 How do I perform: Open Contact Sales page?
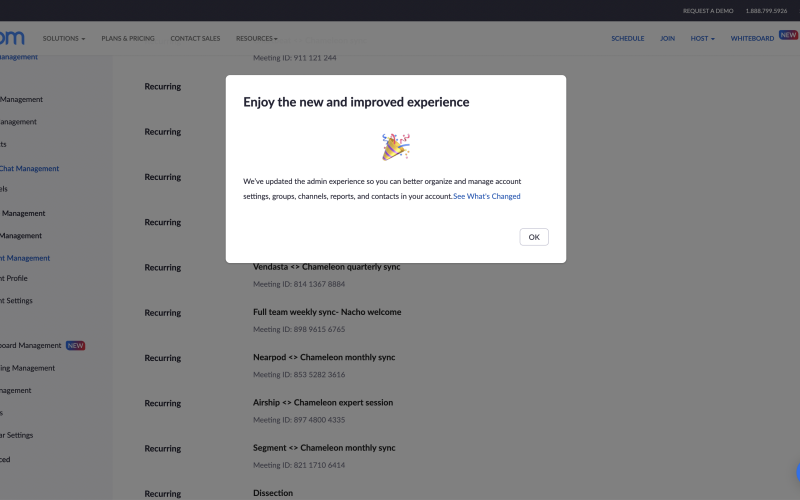tap(195, 38)
